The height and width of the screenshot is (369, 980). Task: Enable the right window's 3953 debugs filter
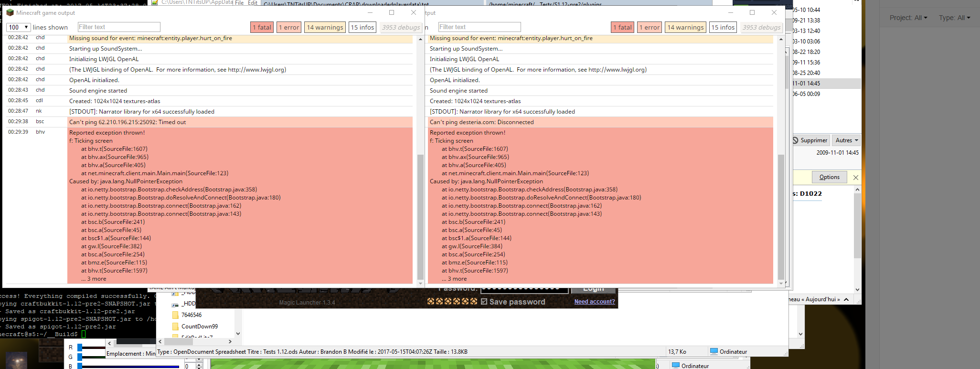(x=761, y=28)
